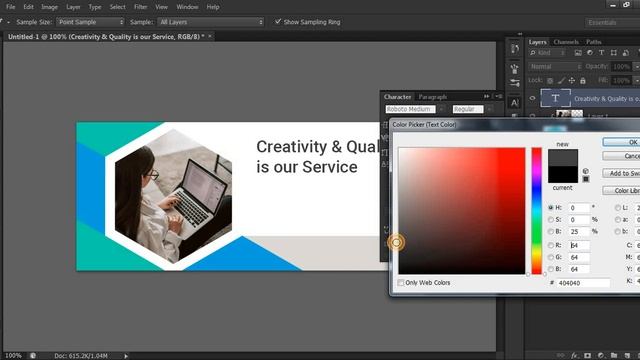This screenshot has height=360, width=640.
Task: Click the small web-safe color swatch icon
Action: [x=586, y=179]
